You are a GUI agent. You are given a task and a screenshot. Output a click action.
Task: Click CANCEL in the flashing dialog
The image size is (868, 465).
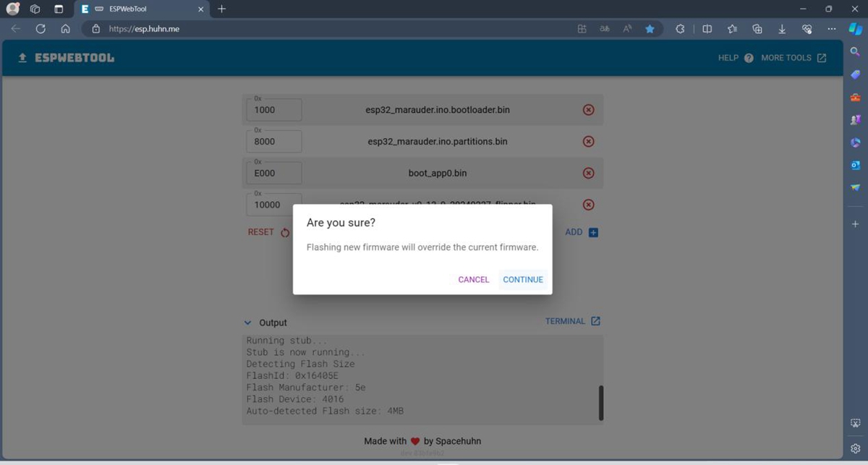pos(473,280)
